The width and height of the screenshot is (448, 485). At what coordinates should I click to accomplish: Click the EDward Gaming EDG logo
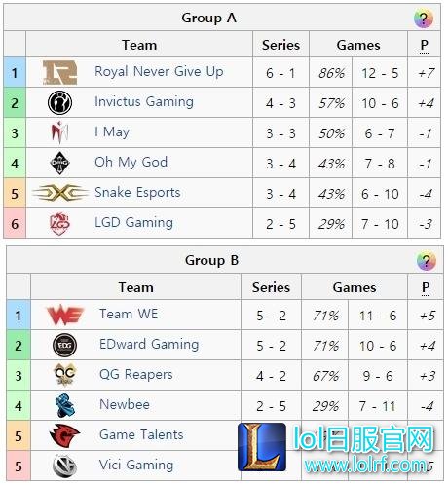click(x=65, y=345)
